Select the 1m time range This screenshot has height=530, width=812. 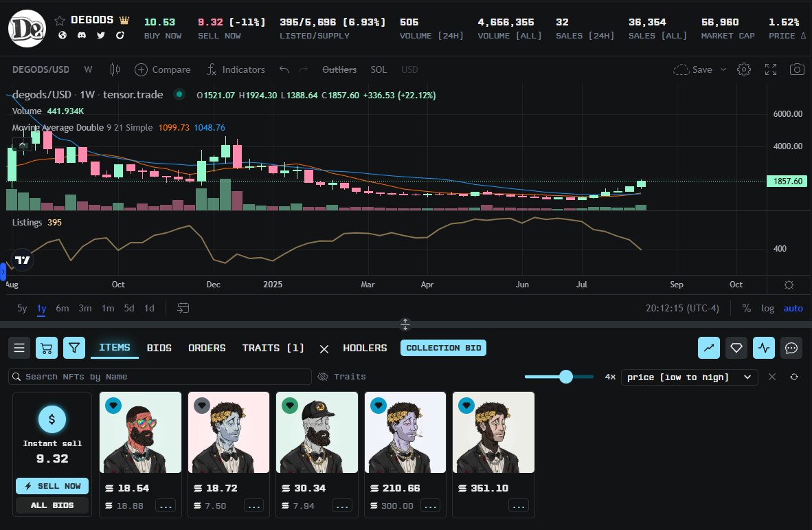(x=108, y=308)
